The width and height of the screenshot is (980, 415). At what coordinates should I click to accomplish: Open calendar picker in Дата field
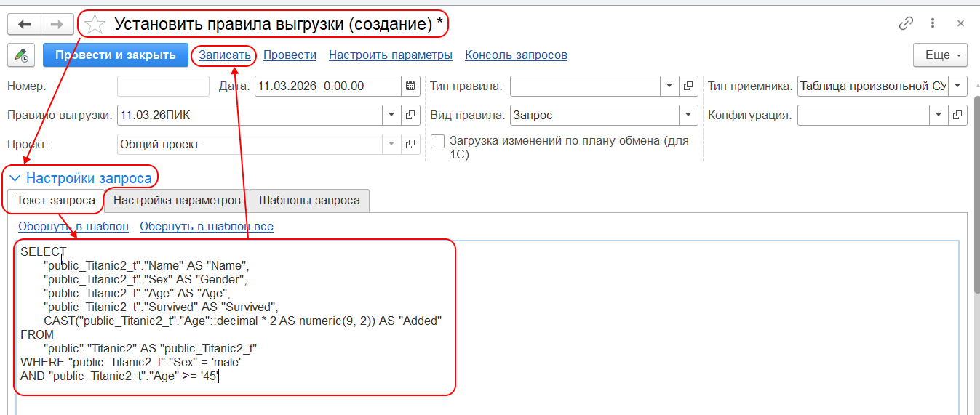pyautogui.click(x=411, y=86)
